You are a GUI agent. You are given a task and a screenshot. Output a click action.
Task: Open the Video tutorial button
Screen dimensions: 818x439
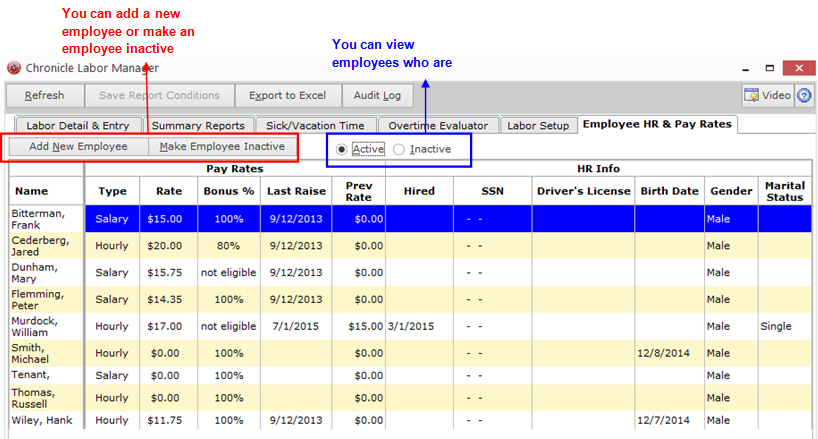(x=767, y=95)
